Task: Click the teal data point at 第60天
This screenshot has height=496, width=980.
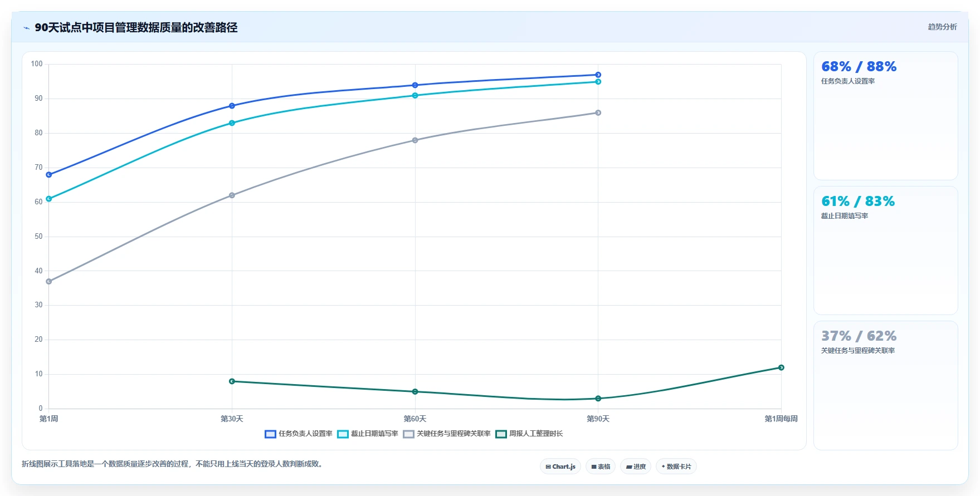Action: pyautogui.click(x=415, y=96)
